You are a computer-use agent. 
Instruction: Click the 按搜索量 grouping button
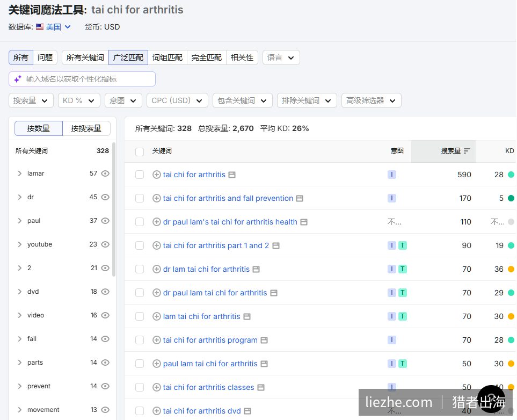[86, 128]
